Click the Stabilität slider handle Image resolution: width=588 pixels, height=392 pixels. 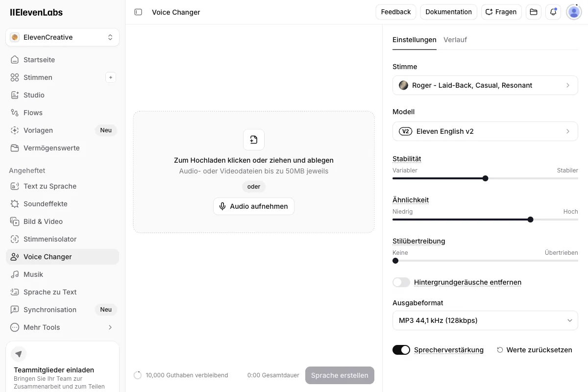click(x=485, y=178)
